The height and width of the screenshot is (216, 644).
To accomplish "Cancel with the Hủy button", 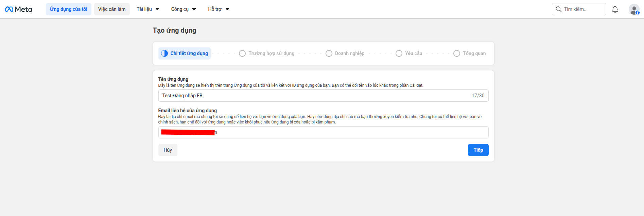I will pyautogui.click(x=168, y=150).
